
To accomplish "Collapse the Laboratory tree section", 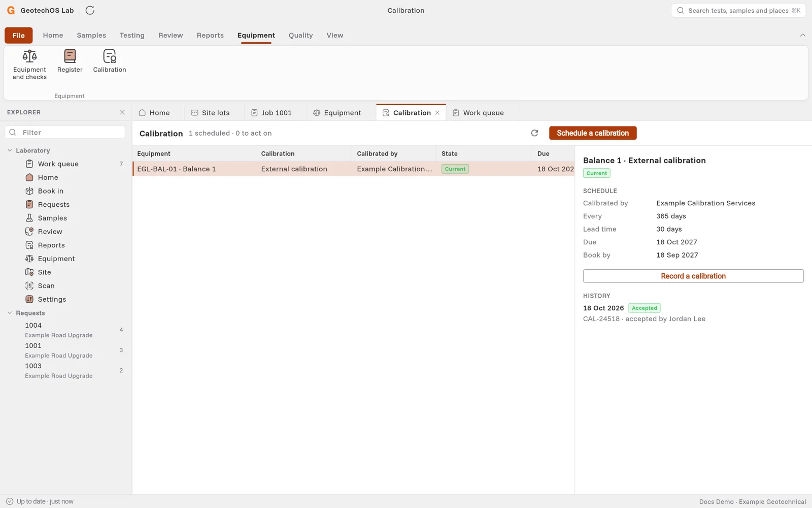I will (10, 150).
